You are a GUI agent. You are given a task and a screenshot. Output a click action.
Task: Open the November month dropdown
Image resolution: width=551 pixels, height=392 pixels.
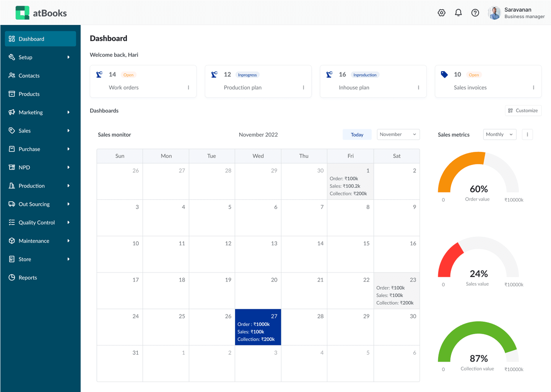pos(398,134)
